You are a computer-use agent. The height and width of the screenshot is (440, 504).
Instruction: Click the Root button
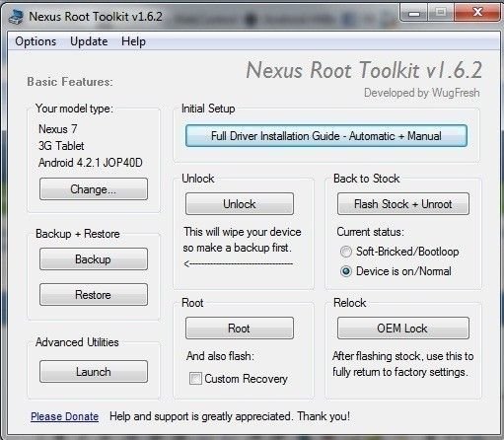[240, 329]
